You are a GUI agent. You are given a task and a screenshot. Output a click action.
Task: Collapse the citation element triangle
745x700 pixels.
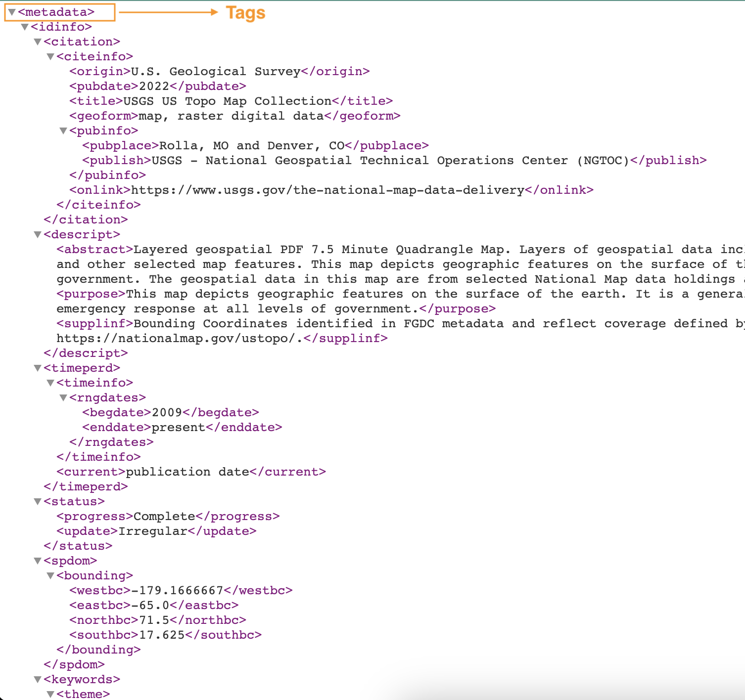(38, 42)
